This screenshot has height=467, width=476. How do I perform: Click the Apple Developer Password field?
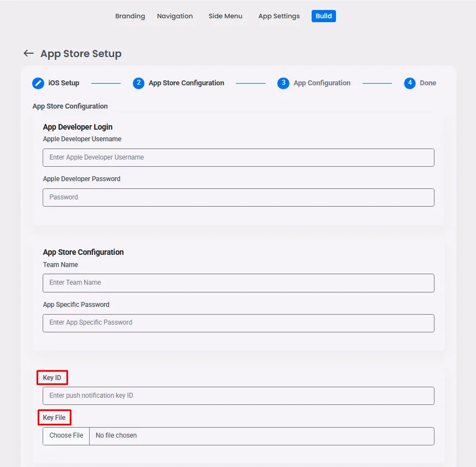pyautogui.click(x=238, y=197)
